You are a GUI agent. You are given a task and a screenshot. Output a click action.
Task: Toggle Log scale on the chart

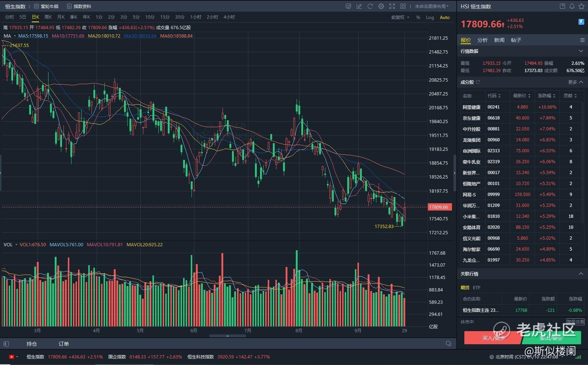point(430,17)
